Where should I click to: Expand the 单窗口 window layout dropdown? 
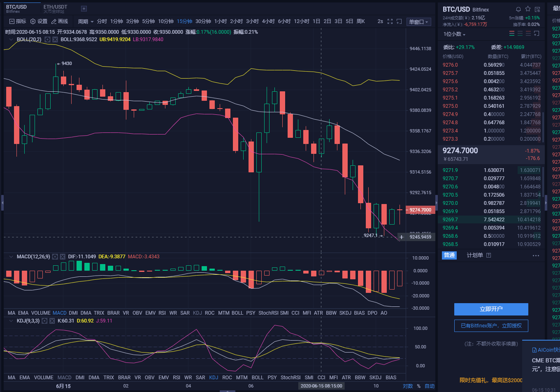pos(418,22)
